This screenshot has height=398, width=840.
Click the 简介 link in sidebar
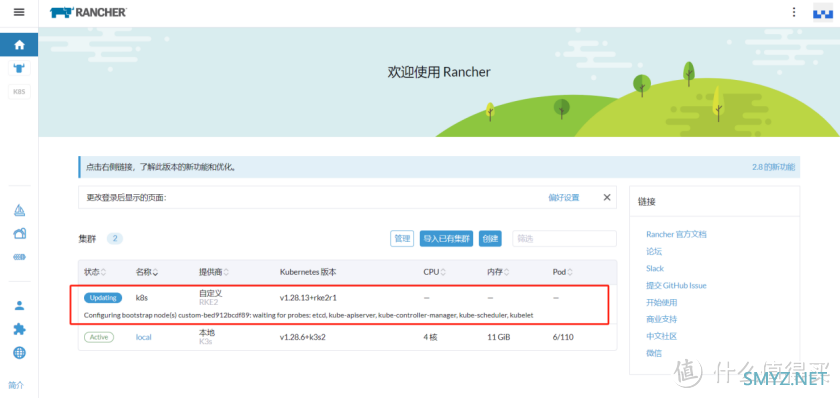coord(16,385)
